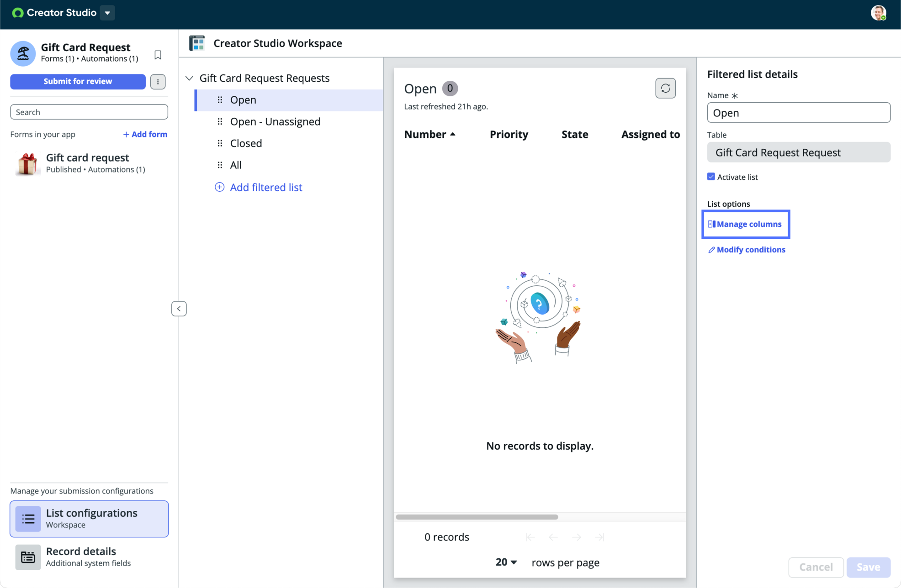Image resolution: width=901 pixels, height=588 pixels.
Task: Select the Open filtered list
Action: (x=289, y=100)
